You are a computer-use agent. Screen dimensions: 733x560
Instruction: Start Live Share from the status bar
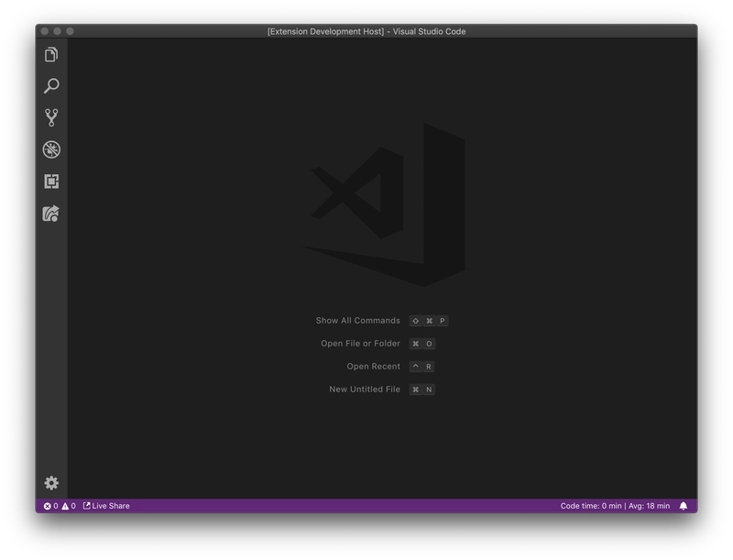coord(106,506)
